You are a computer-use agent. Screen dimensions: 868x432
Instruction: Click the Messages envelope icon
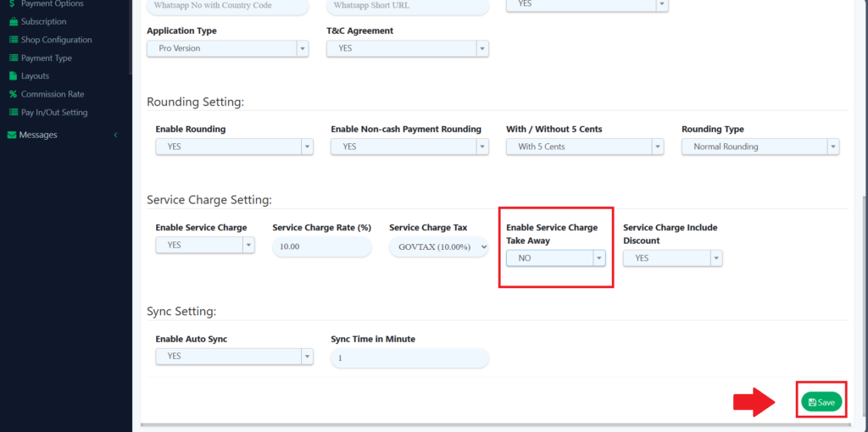11,135
